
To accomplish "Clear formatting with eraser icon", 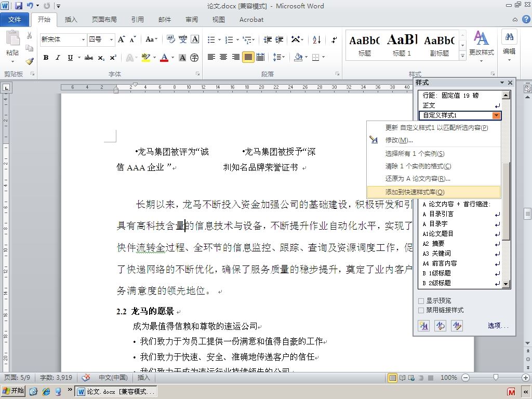I will (171, 39).
